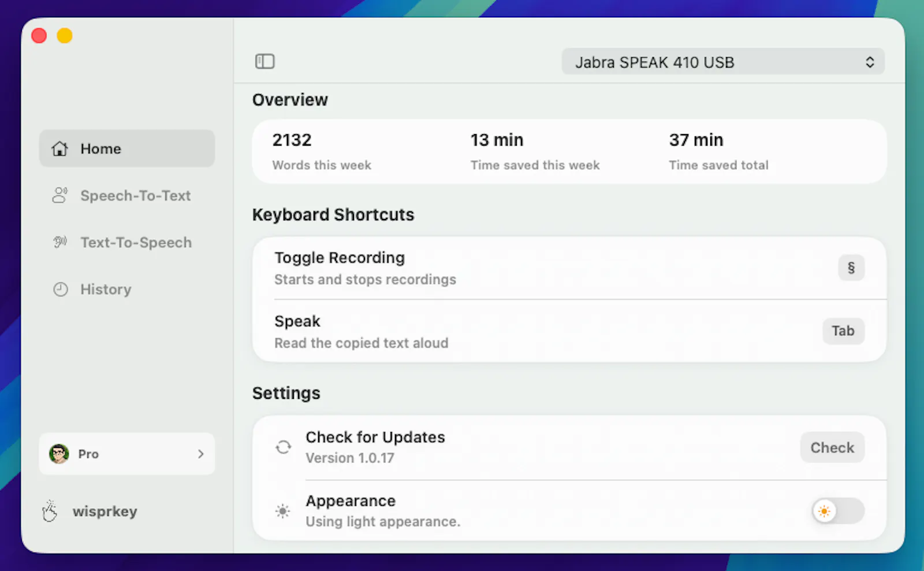This screenshot has height=571, width=924.
Task: Click the Check for Updates label
Action: coord(375,437)
